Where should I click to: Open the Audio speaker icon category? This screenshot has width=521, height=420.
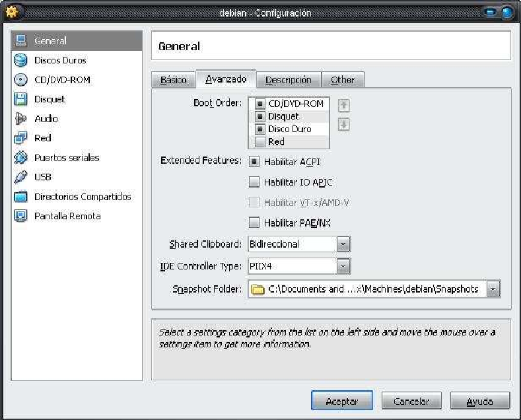pyautogui.click(x=20, y=119)
